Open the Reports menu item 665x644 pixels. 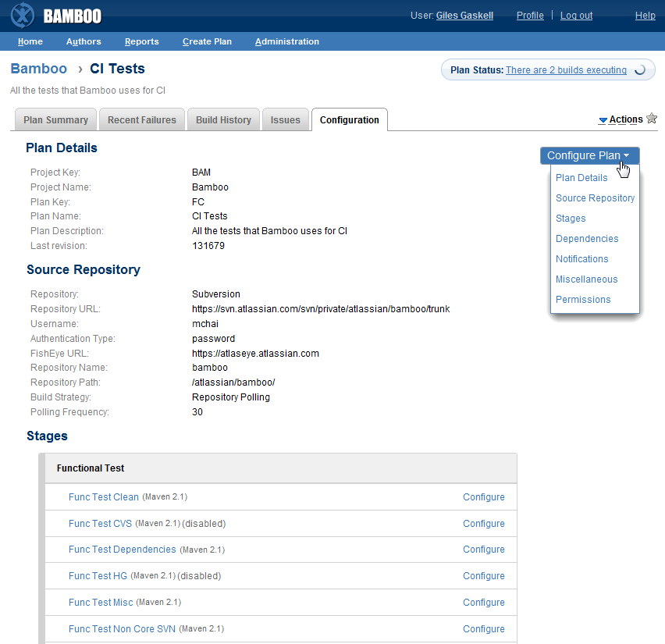[x=141, y=41]
